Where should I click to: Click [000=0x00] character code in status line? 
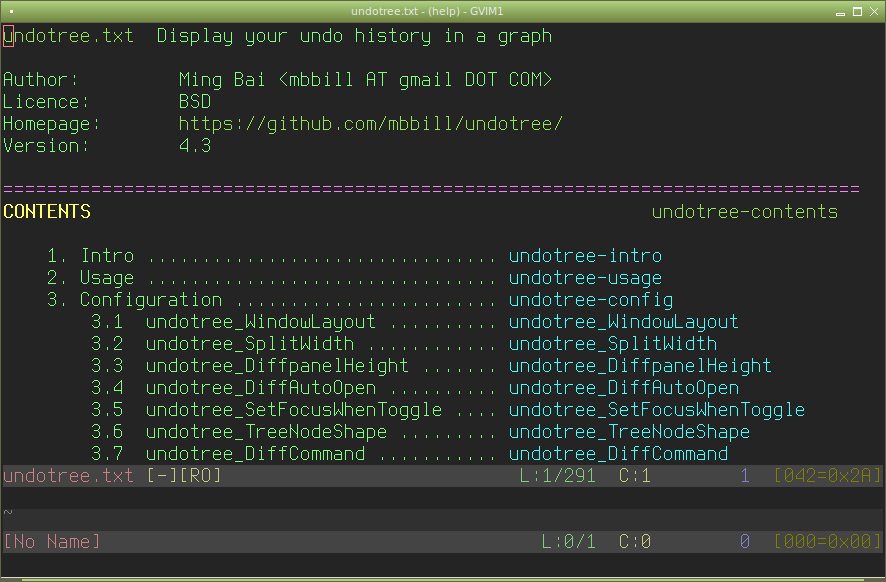[827, 542]
